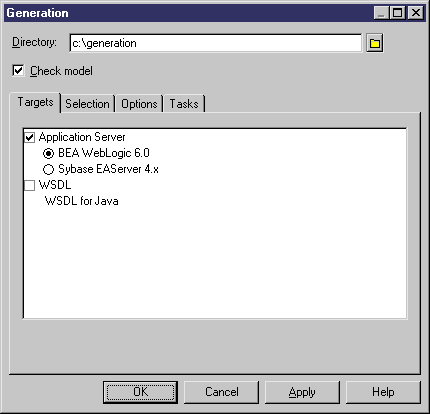Click the folder browse icon beside Directory

click(x=375, y=43)
